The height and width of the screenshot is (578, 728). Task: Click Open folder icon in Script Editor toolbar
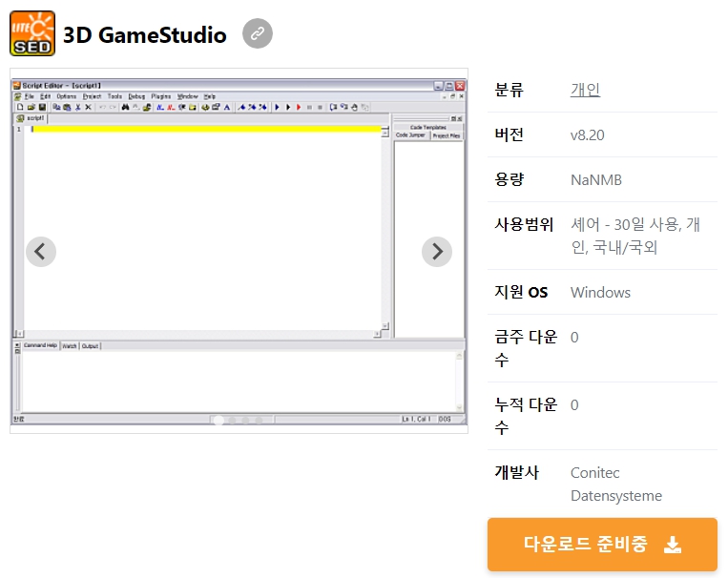point(31,107)
